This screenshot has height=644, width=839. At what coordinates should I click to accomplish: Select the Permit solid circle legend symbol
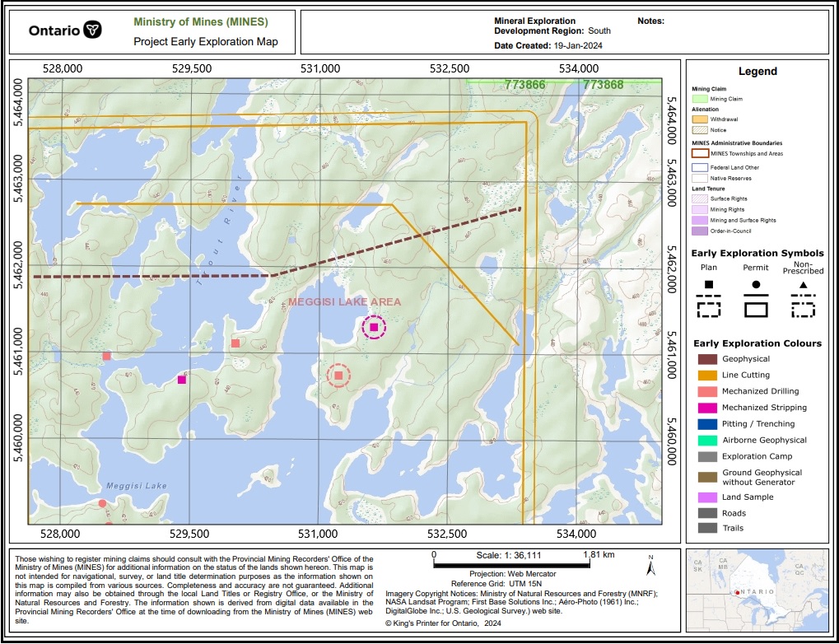tap(756, 284)
